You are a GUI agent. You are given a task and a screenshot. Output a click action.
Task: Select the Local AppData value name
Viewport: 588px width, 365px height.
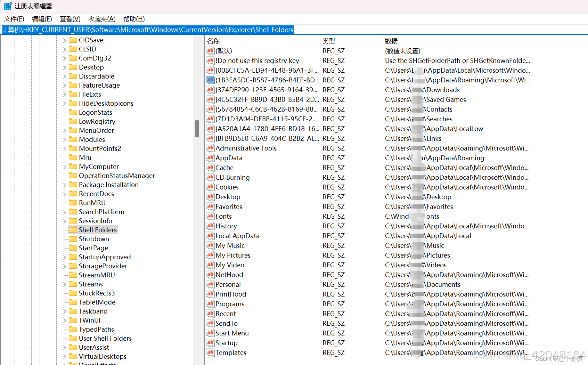point(237,236)
